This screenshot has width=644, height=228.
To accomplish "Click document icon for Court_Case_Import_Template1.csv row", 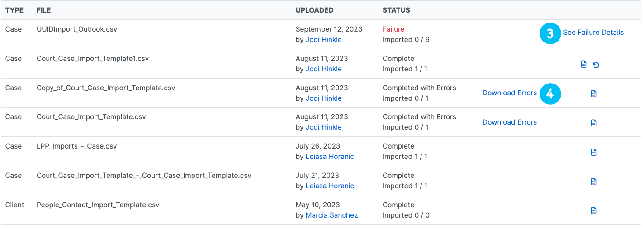I will pos(583,65).
